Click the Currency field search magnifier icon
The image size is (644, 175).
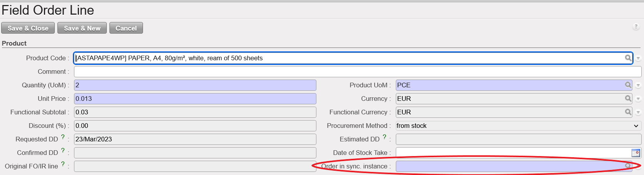click(x=628, y=99)
